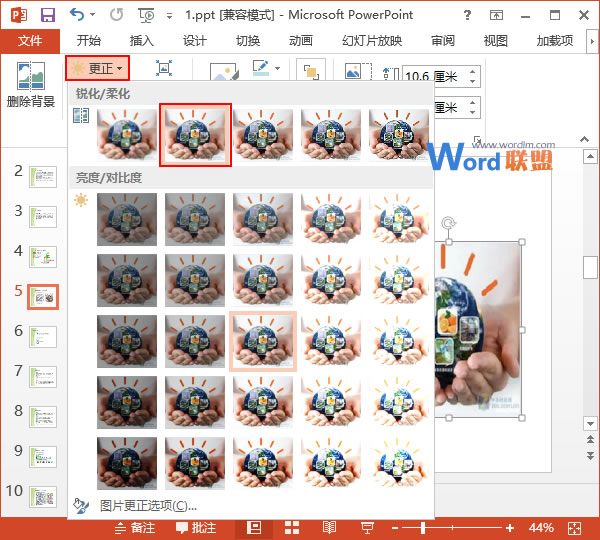Click the 44% zoom level
Screen dimensions: 600x540
click(541, 528)
